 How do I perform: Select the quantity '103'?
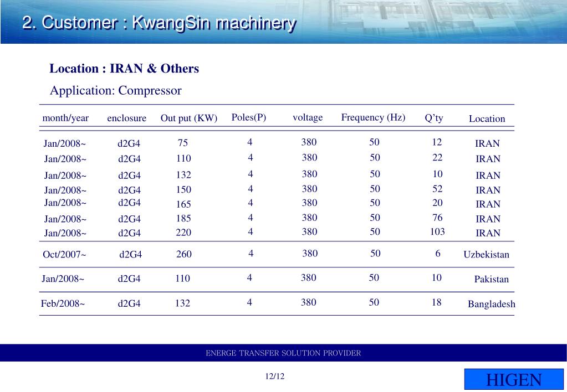tap(437, 231)
